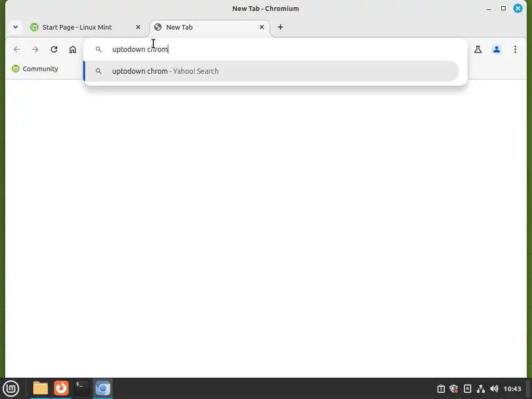Click the Chromium taskbar icon
The height and width of the screenshot is (399, 532).
(x=103, y=388)
